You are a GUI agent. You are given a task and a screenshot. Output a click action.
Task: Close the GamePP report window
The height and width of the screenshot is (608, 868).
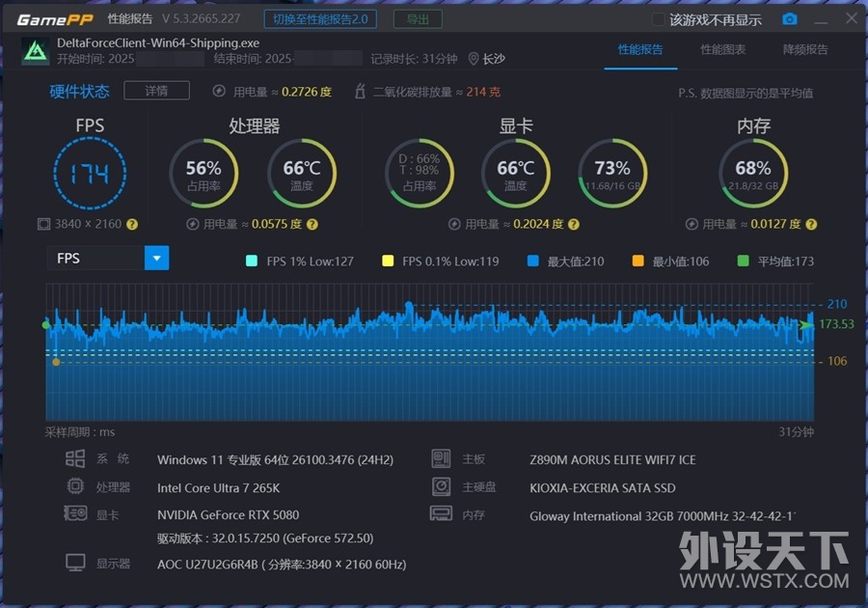[852, 18]
